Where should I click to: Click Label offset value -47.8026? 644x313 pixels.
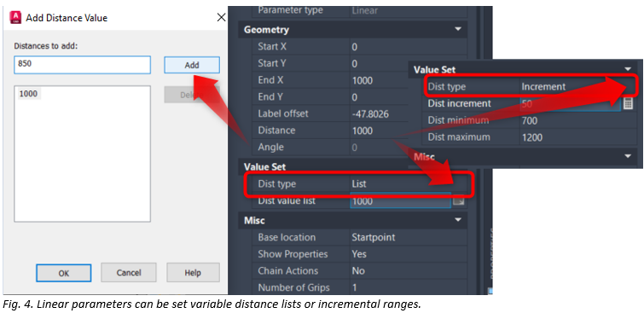coord(371,113)
